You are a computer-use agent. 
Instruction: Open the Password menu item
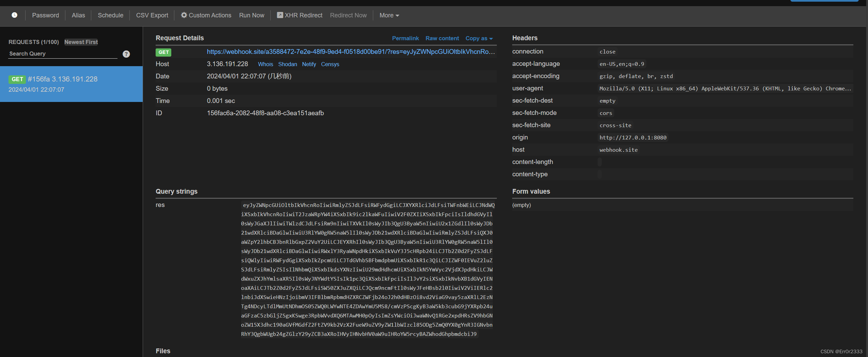(x=45, y=15)
